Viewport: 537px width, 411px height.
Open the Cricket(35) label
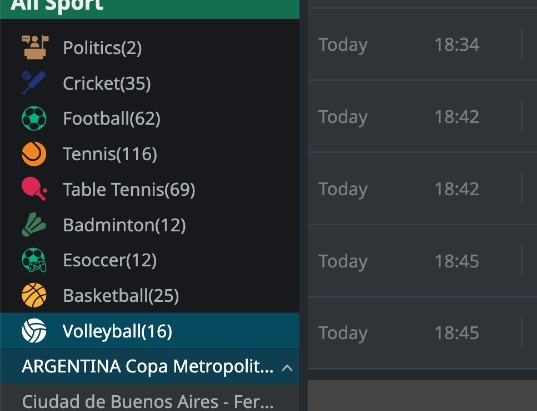[107, 83]
